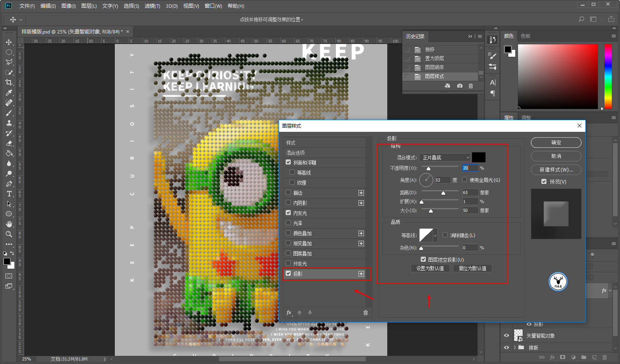620x364 pixels.
Task: Select the Elliptical Marquee tool
Action: click(9, 52)
